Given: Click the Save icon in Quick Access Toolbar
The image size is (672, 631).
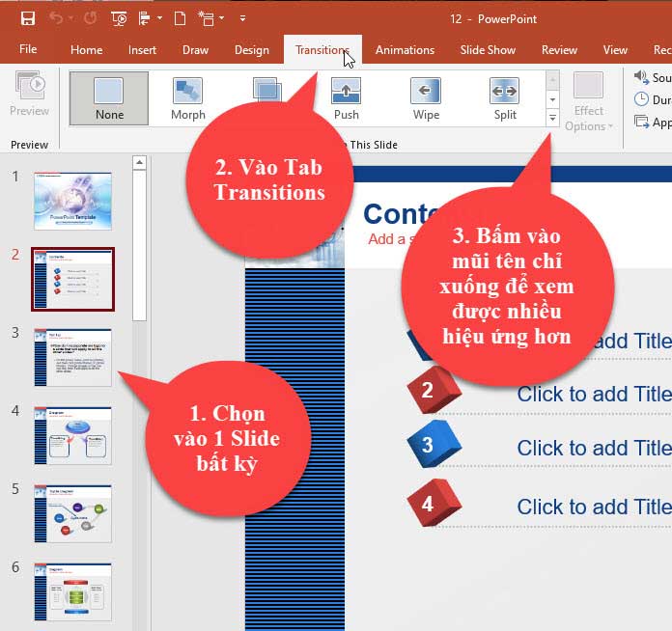Looking at the screenshot, I should pos(28,18).
